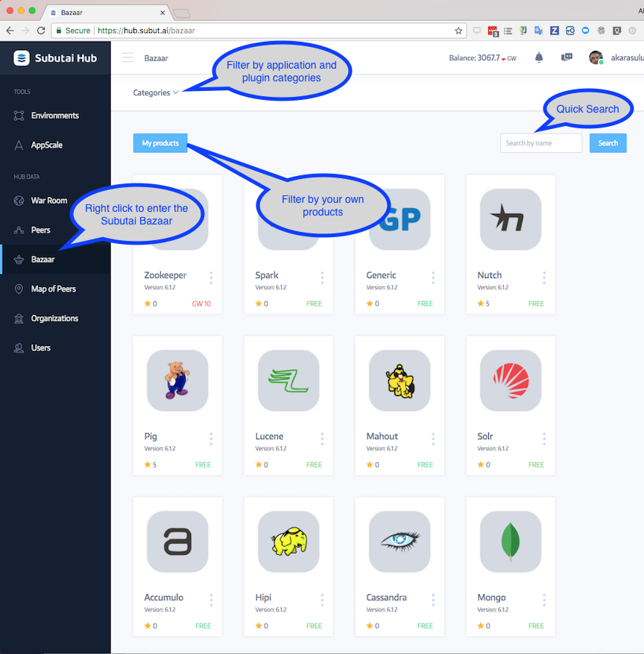
Task: Expand the Categories dropdown
Action: coord(156,92)
